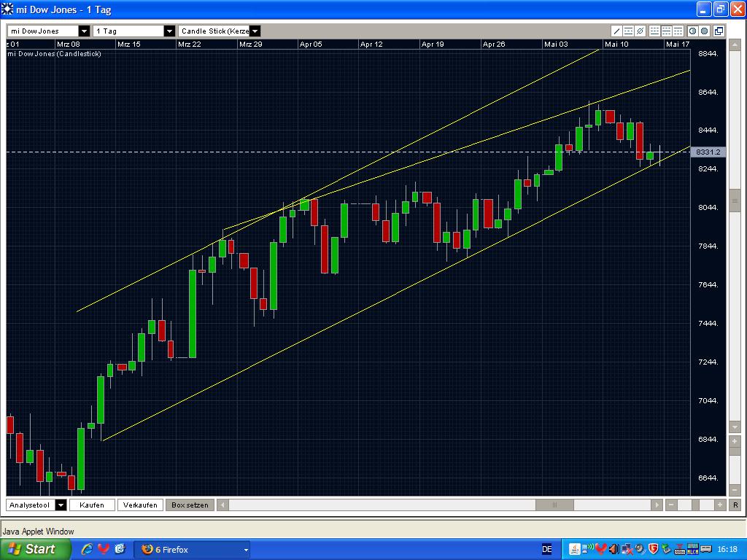This screenshot has width=747, height=560.
Task: Click the Kaufen button
Action: [x=92, y=505]
